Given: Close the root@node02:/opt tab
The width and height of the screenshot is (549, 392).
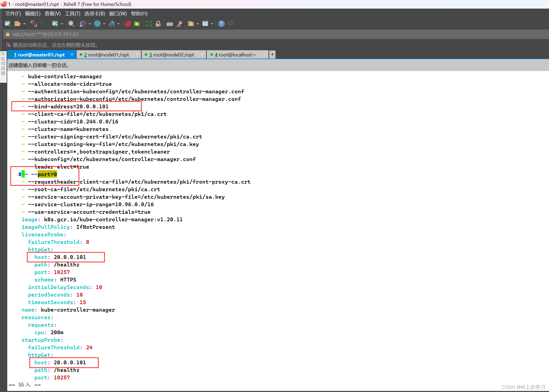Looking at the screenshot, I should pyautogui.click(x=202, y=54).
